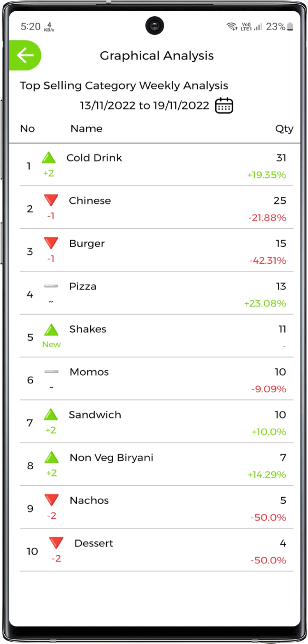Tap the red down arrow beside Nachos
The height and width of the screenshot is (644, 308).
51,500
